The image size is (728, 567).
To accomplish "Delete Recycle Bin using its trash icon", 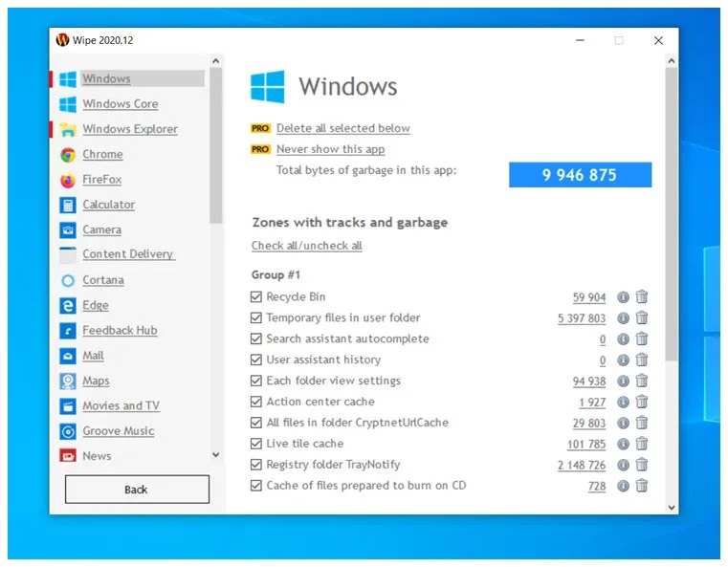I will coord(642,296).
